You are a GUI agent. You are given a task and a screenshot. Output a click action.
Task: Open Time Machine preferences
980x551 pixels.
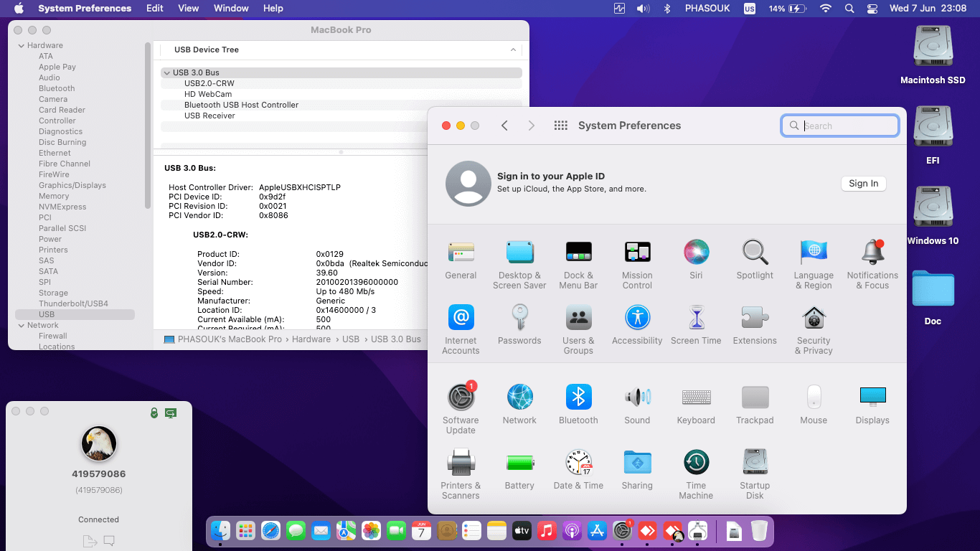(x=695, y=462)
